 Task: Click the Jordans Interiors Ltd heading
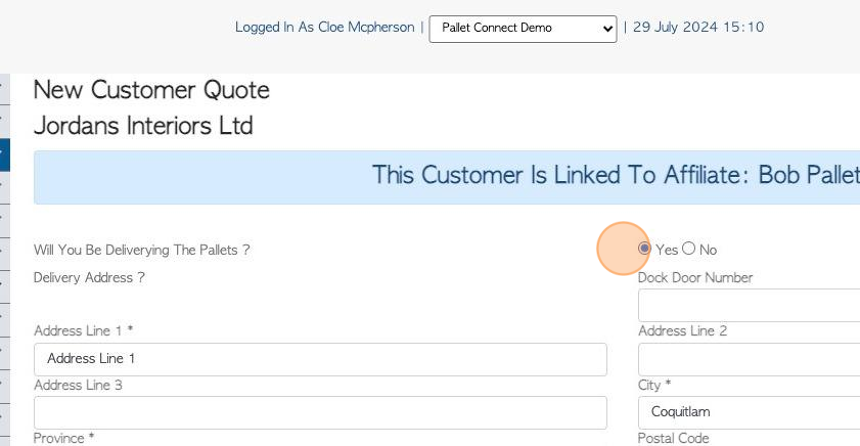(143, 126)
